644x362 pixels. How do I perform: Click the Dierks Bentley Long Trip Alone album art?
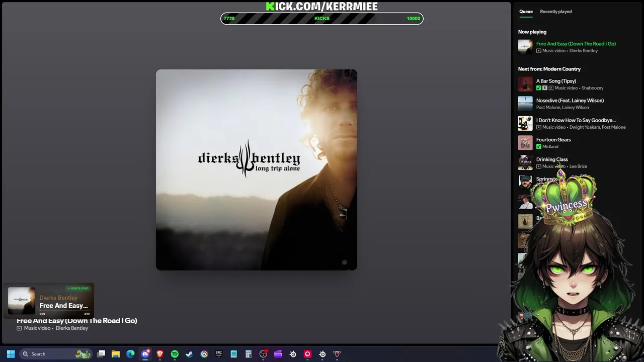[x=257, y=170]
